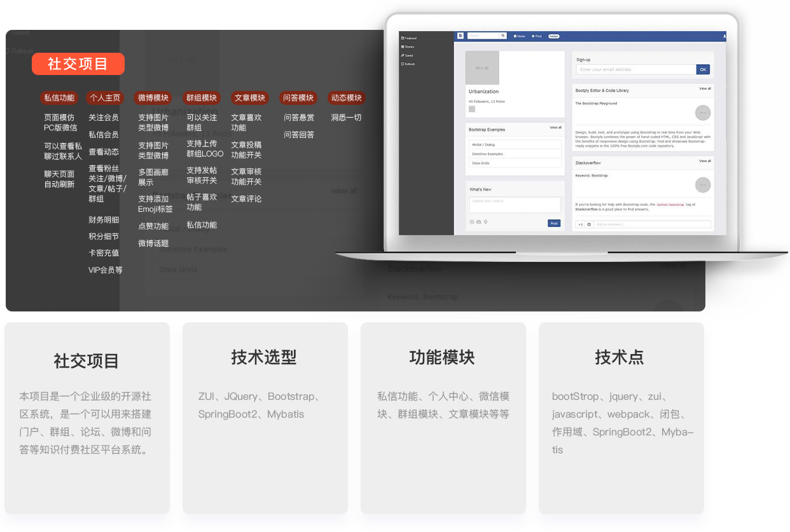Open the user icon at navbar right
The image size is (790, 532).
724,36
